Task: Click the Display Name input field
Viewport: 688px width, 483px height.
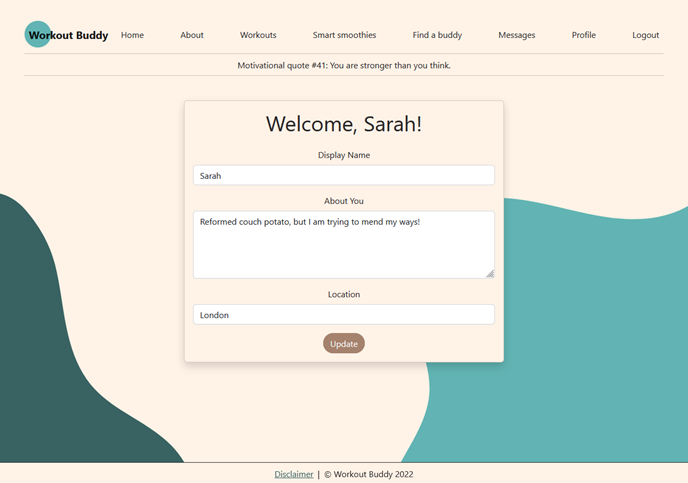Action: [344, 175]
